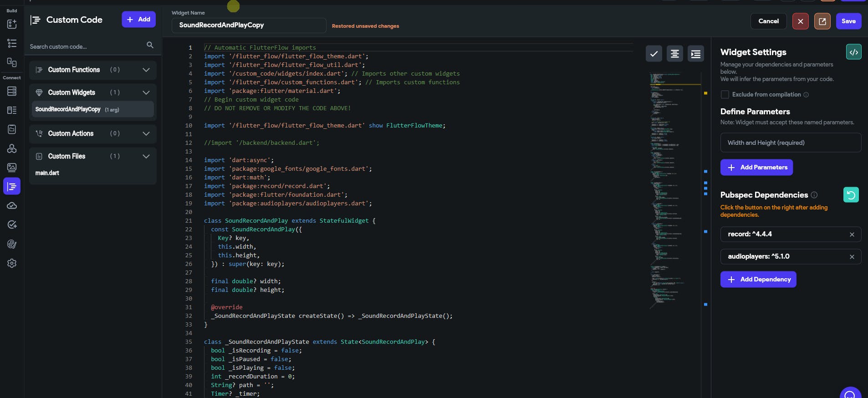The image size is (868, 398).
Task: Click the search magnifier icon
Action: (x=150, y=45)
